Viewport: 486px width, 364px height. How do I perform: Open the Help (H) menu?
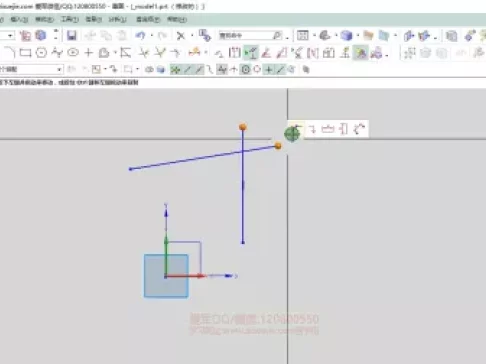[176, 19]
